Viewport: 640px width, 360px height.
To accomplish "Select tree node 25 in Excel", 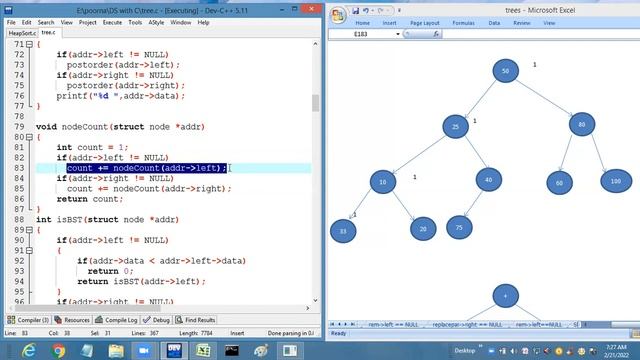I will coord(456,127).
